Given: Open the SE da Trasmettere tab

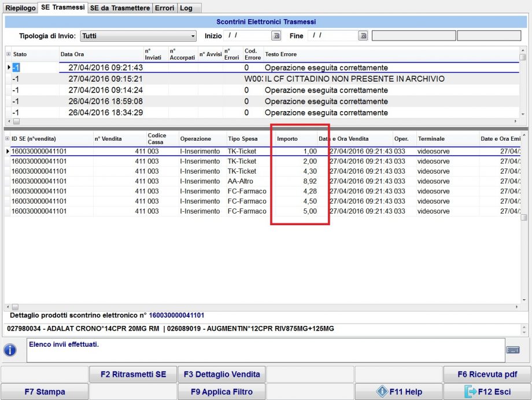Looking at the screenshot, I should [120, 8].
